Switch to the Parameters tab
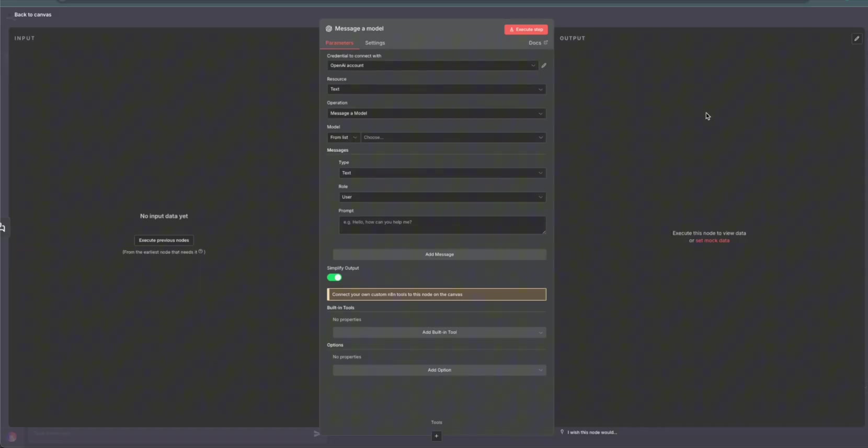This screenshot has height=448, width=868. (339, 43)
